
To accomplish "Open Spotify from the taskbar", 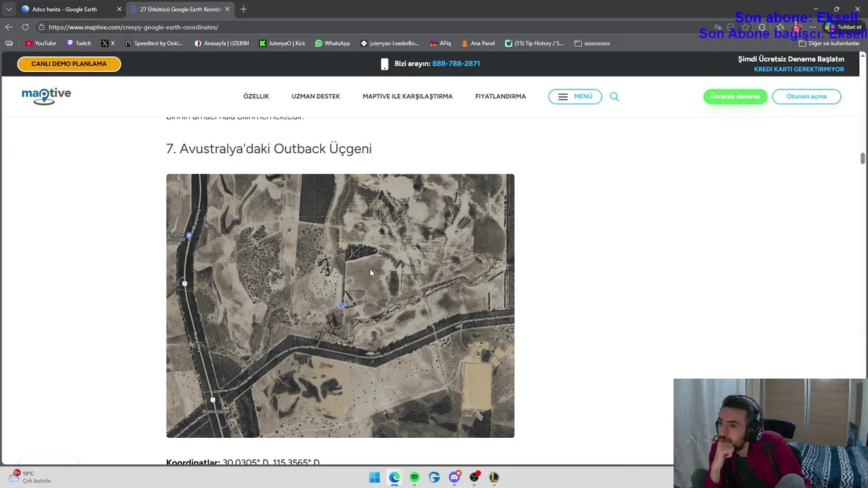I will pyautogui.click(x=414, y=477).
